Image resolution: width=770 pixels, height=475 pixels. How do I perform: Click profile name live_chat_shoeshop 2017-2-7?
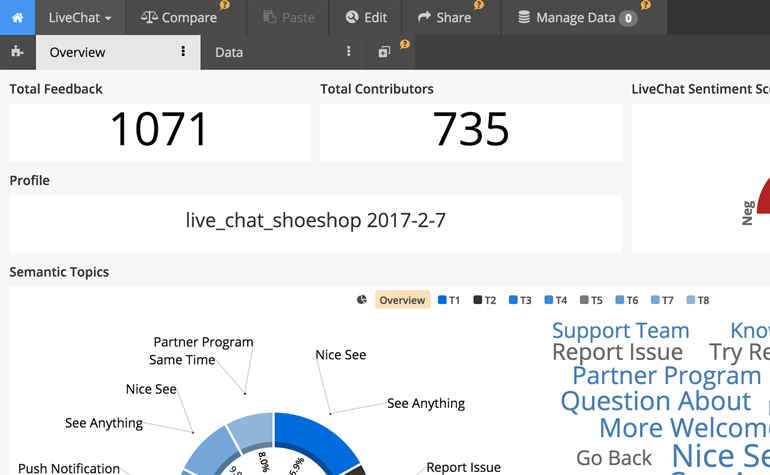[315, 220]
